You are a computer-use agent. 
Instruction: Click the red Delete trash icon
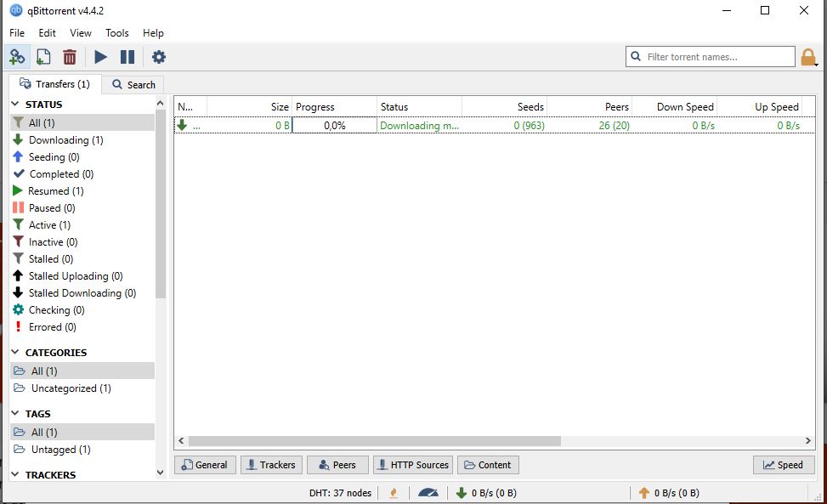click(70, 56)
